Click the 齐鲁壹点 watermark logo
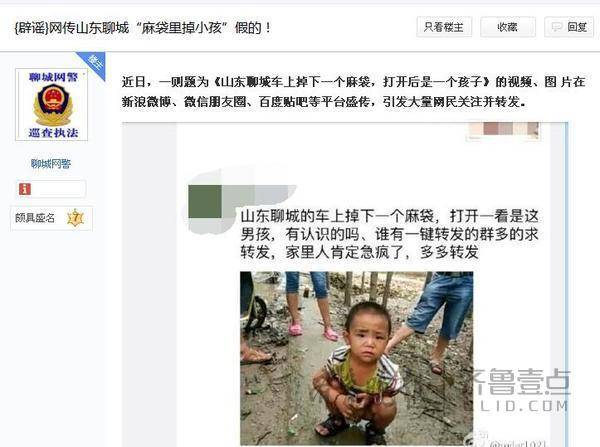The width and height of the screenshot is (600, 447). [519, 389]
